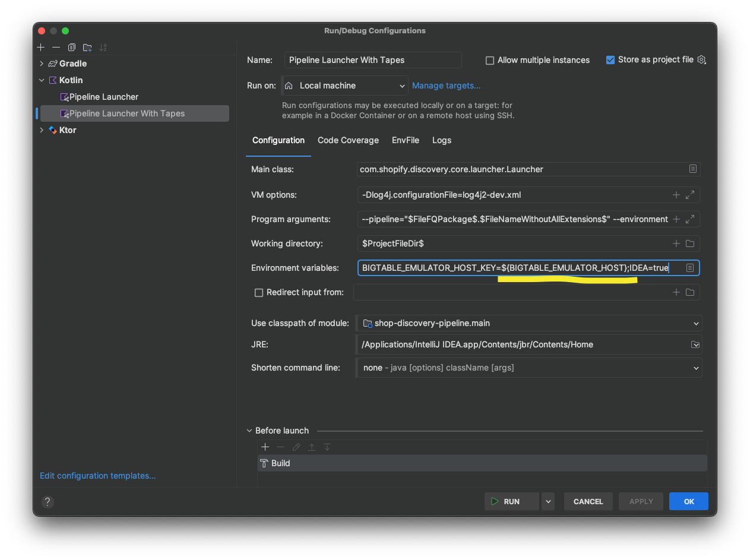Create a new configuration folder
Viewport: 750px width, 560px height.
(87, 47)
